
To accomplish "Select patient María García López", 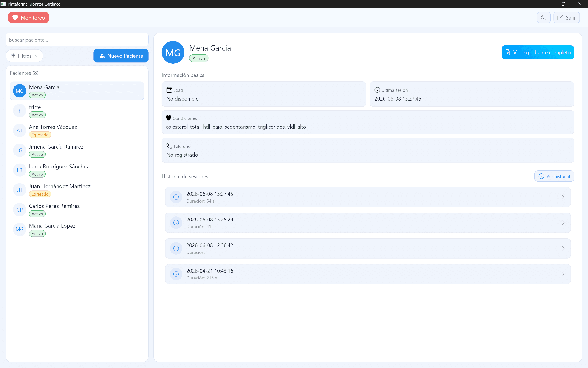I will [77, 229].
